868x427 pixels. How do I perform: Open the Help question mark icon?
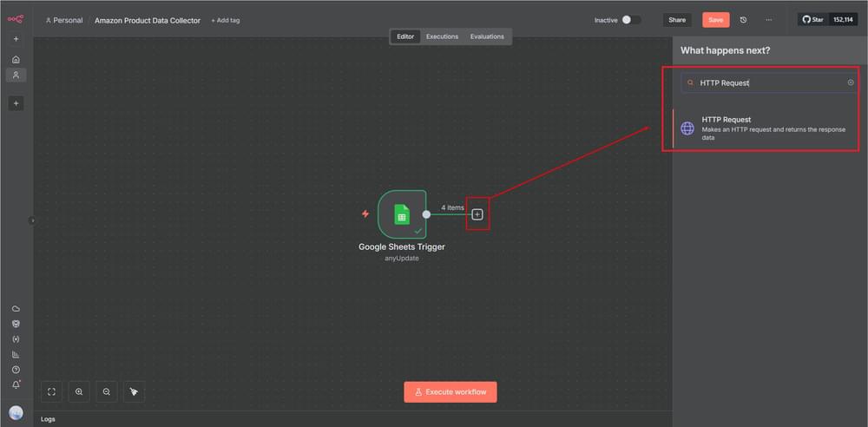click(16, 369)
